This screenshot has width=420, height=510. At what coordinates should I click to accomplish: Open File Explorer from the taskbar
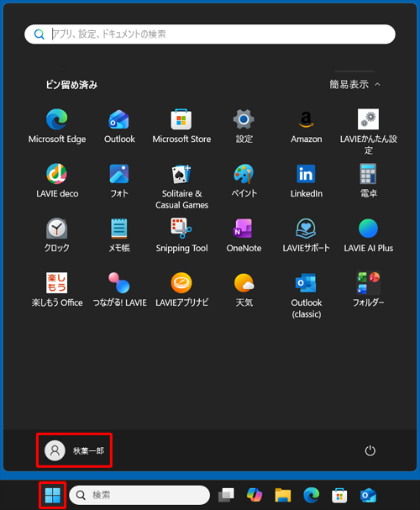(283, 495)
